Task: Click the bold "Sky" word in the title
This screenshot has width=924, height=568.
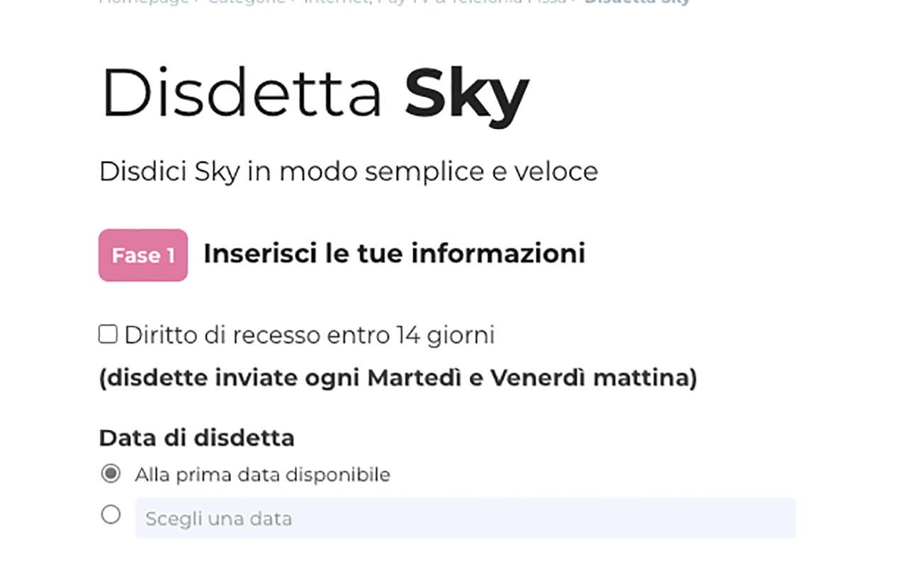Action: (466, 93)
